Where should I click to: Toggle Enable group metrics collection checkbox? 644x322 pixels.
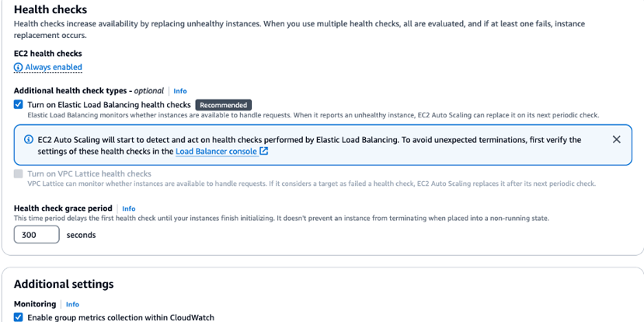pos(18,317)
